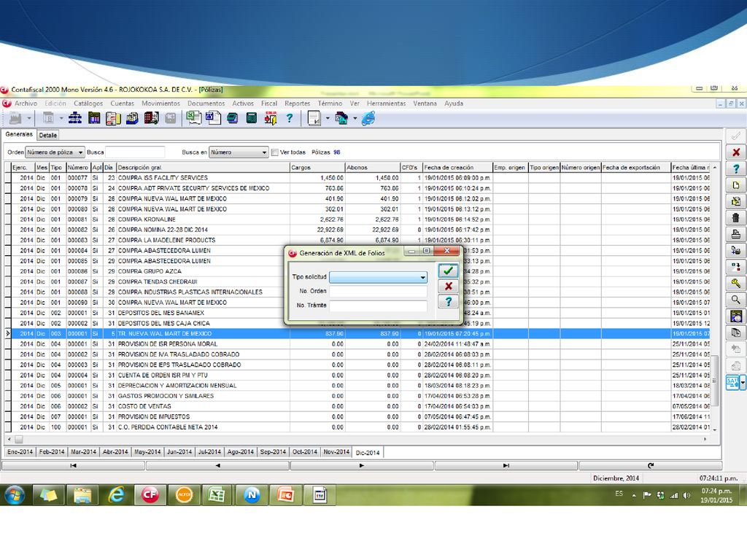Open the Herramientas menu

click(387, 104)
